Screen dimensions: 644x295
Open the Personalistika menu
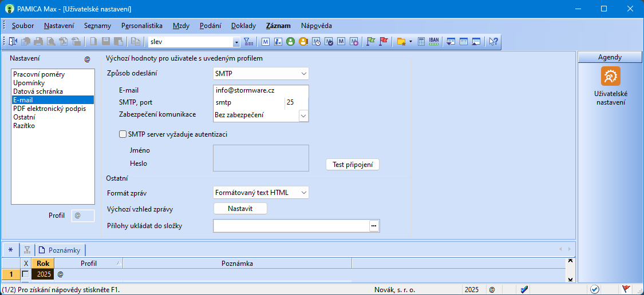(141, 26)
